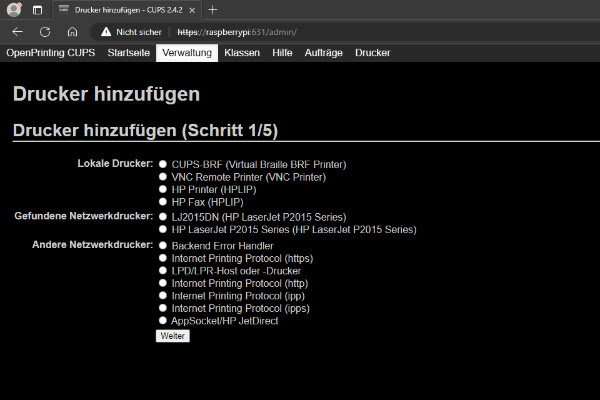Switch to the Klassen tab

click(242, 53)
